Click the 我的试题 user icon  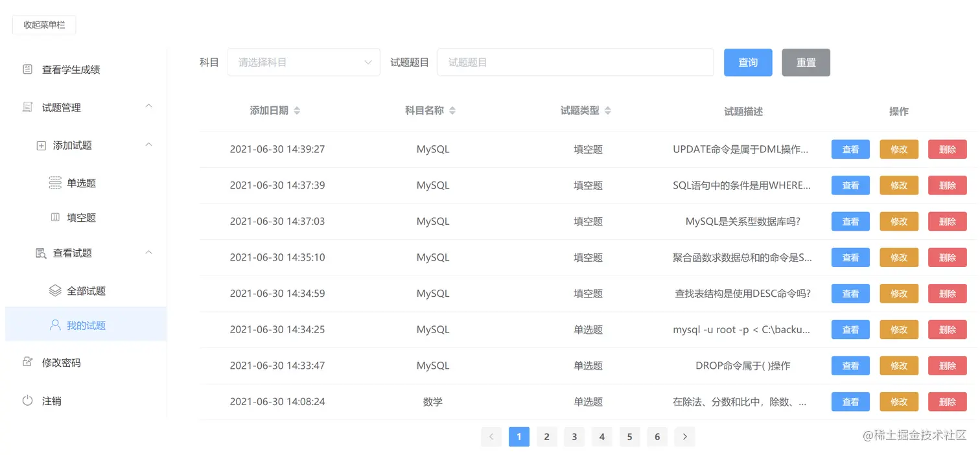[x=55, y=325]
